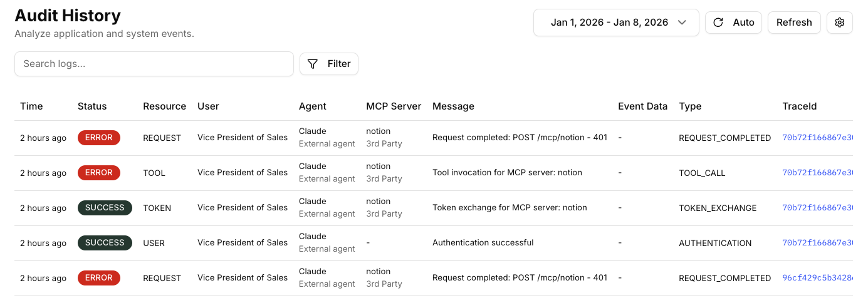Click the Message column header
Viewport: 868px width, 298px height.
pyautogui.click(x=453, y=106)
